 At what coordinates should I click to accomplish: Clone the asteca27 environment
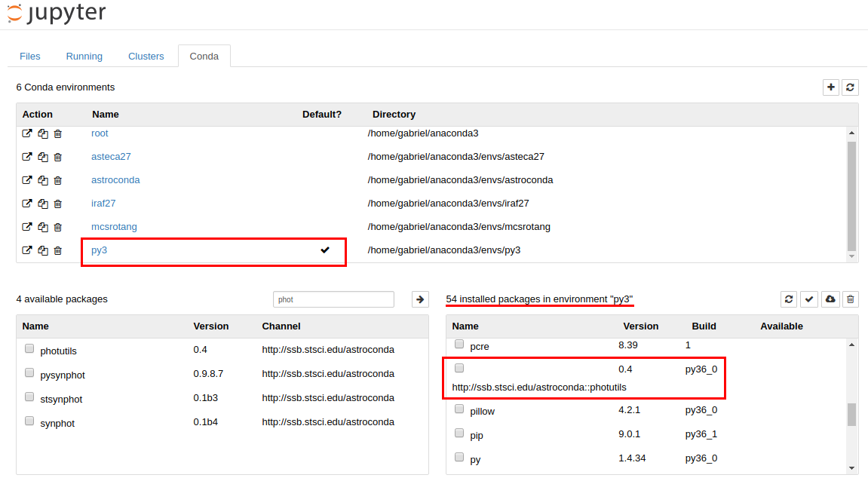[x=43, y=157]
